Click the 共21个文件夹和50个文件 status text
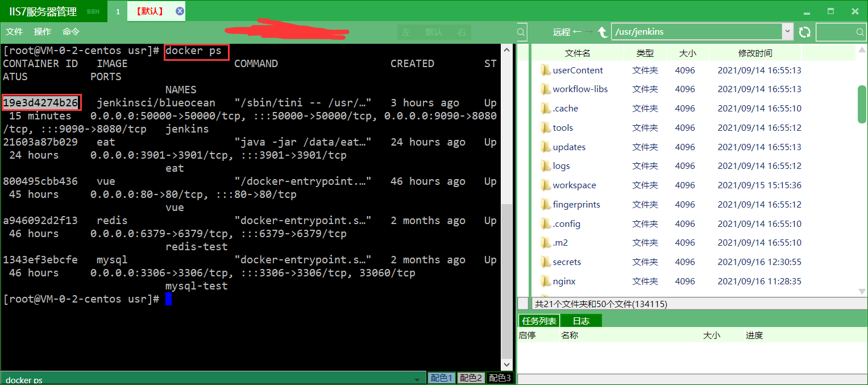This screenshot has width=868, height=385. coord(601,304)
